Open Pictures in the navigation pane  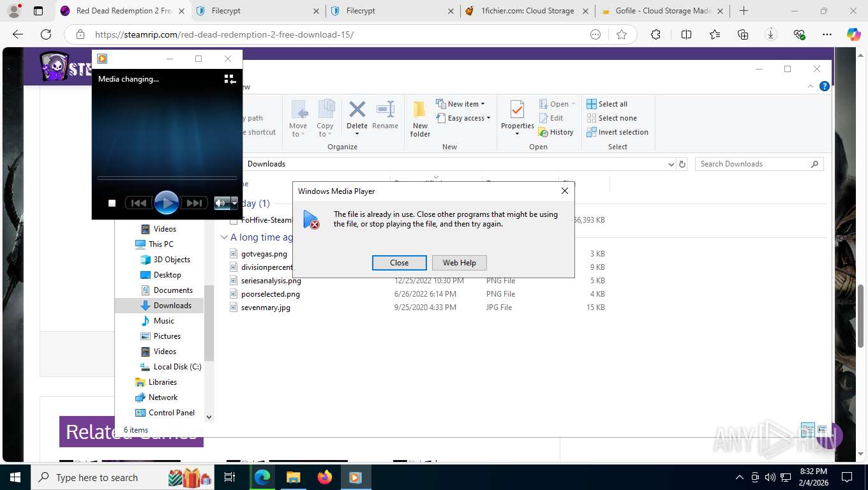[167, 336]
